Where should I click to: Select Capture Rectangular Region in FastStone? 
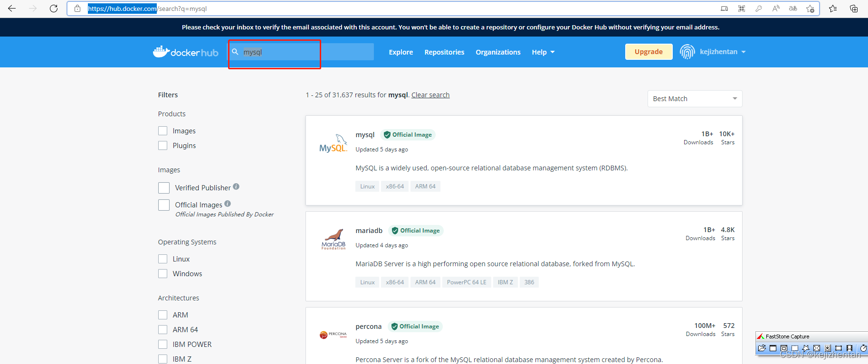(795, 348)
